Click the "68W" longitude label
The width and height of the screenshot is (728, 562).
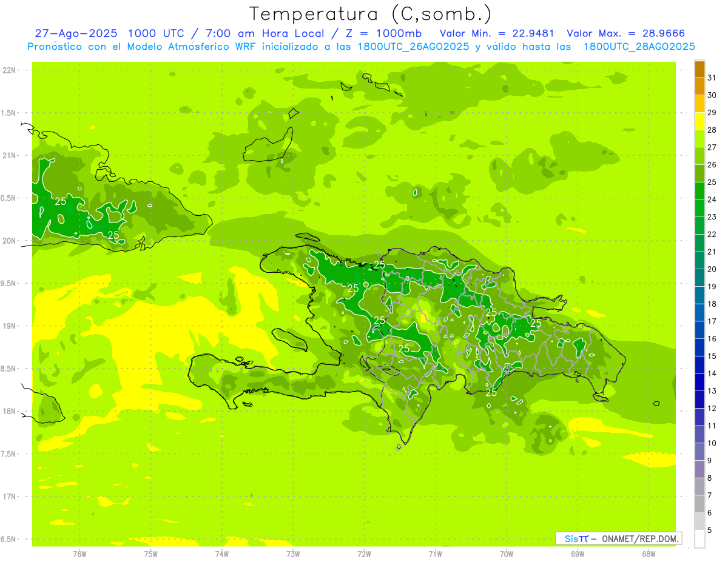pos(648,554)
